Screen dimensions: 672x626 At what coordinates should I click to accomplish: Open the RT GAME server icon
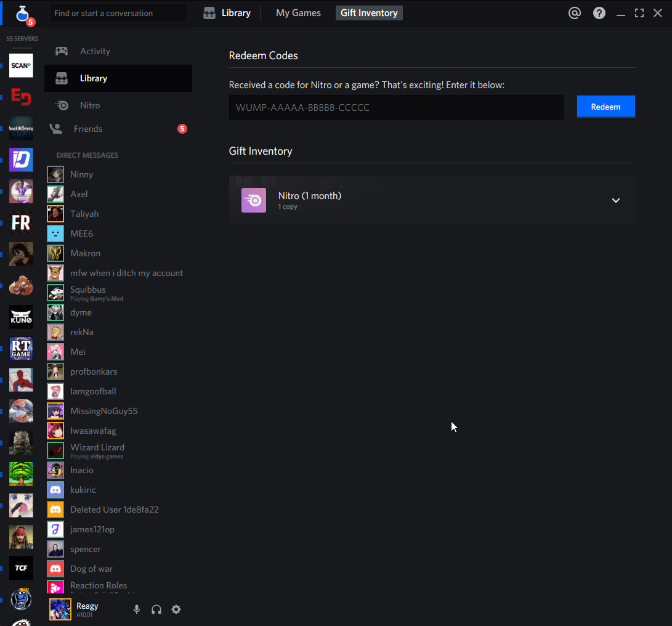click(21, 348)
